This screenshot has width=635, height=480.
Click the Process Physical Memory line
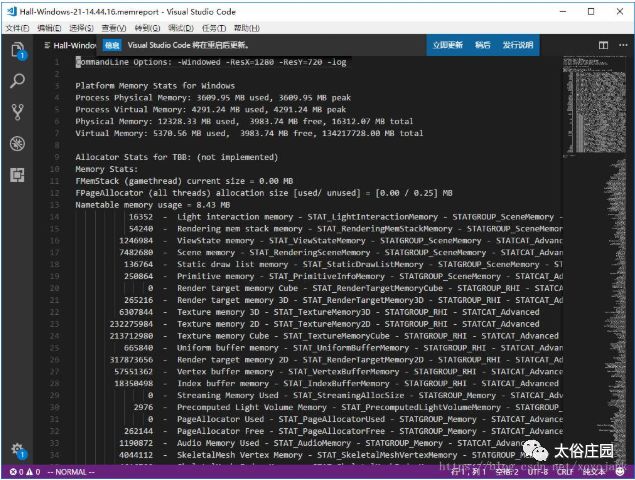coord(213,98)
